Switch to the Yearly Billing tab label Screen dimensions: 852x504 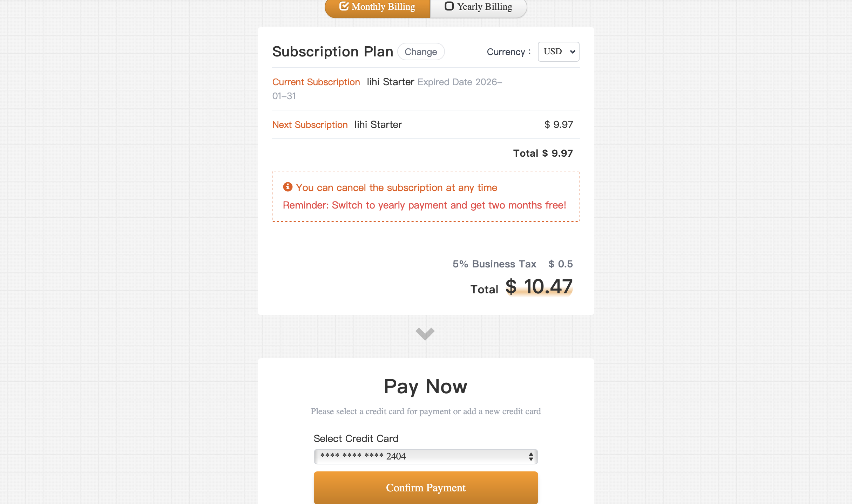[485, 7]
